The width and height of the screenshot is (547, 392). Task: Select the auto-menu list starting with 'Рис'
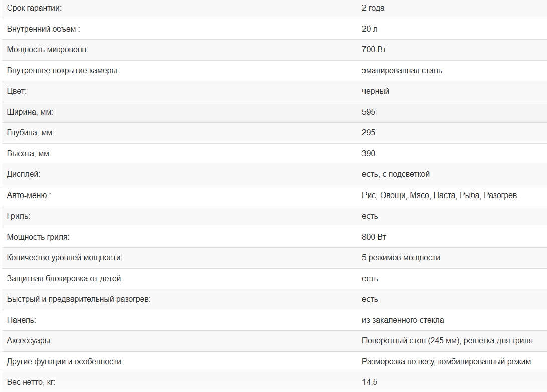pyautogui.click(x=440, y=195)
